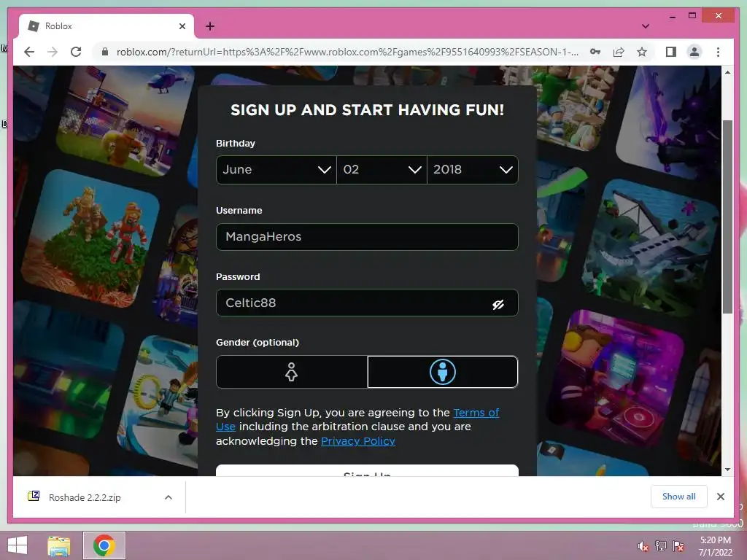Viewport: 747px width, 560px height.
Task: Close the Roblox tab
Action: pos(182,26)
